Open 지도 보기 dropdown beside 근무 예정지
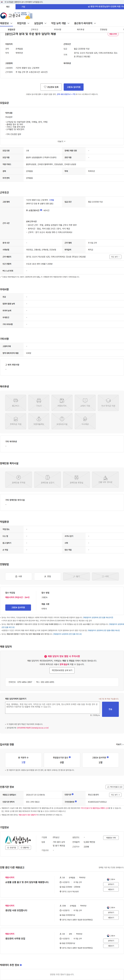The height and width of the screenshot is (980, 124). [x=115, y=257]
